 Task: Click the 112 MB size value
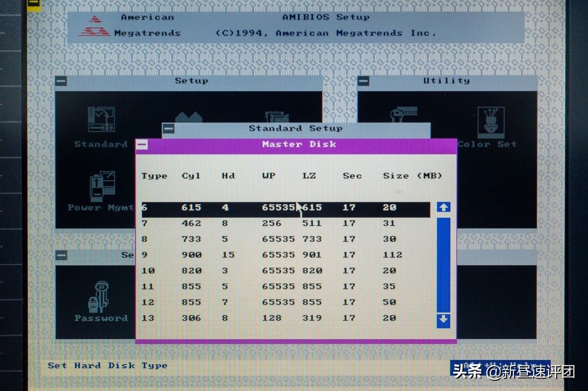point(393,255)
